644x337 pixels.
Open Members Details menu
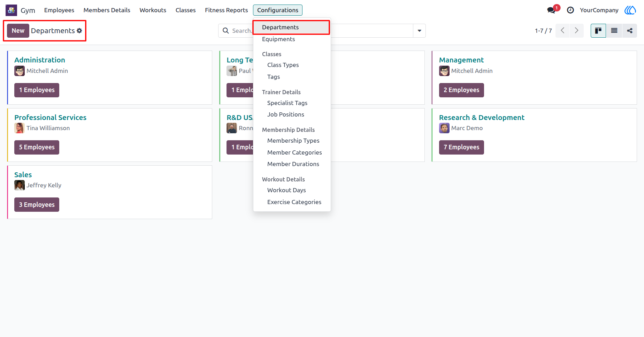coord(107,10)
